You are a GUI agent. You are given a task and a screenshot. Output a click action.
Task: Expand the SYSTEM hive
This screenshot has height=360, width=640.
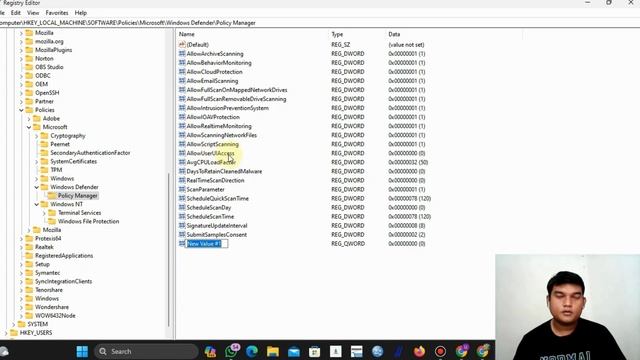(x=13, y=324)
